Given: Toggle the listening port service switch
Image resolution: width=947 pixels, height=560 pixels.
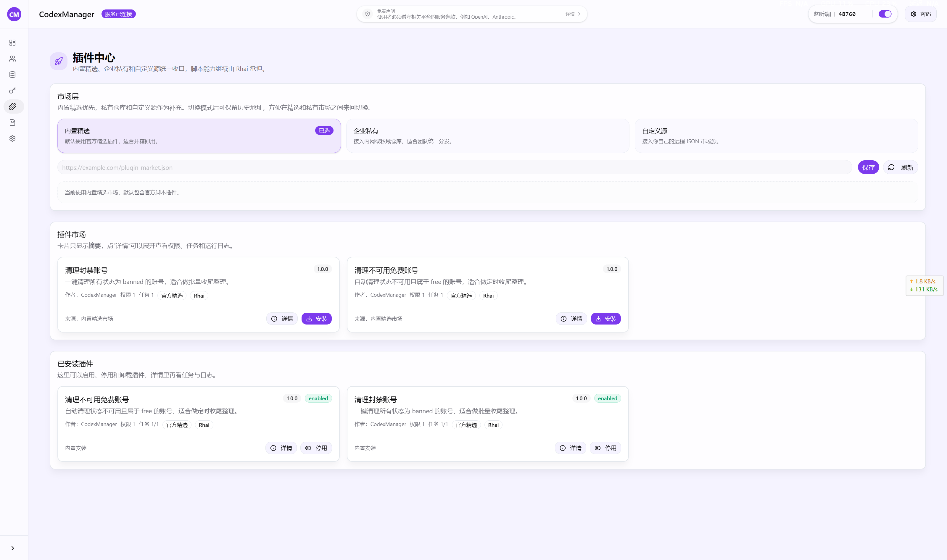Looking at the screenshot, I should [885, 14].
